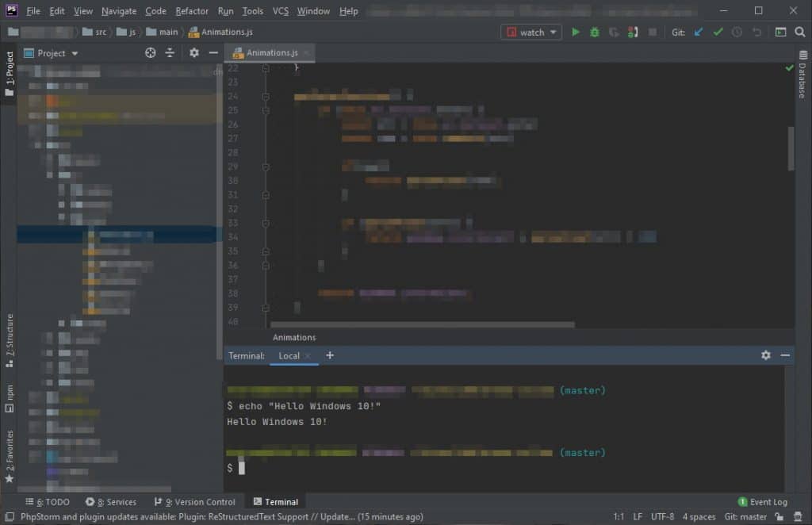This screenshot has width=812, height=525.
Task: Open the watch run configuration dropdown
Action: coord(531,32)
